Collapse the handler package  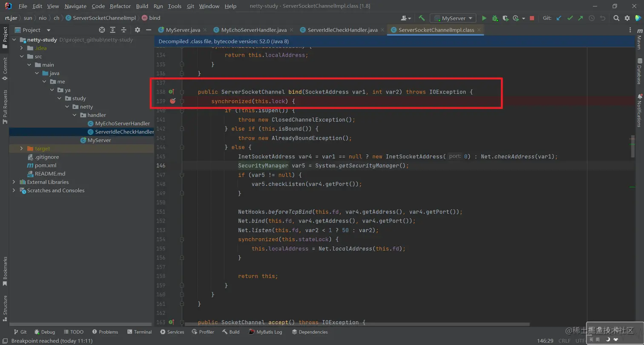coord(75,115)
